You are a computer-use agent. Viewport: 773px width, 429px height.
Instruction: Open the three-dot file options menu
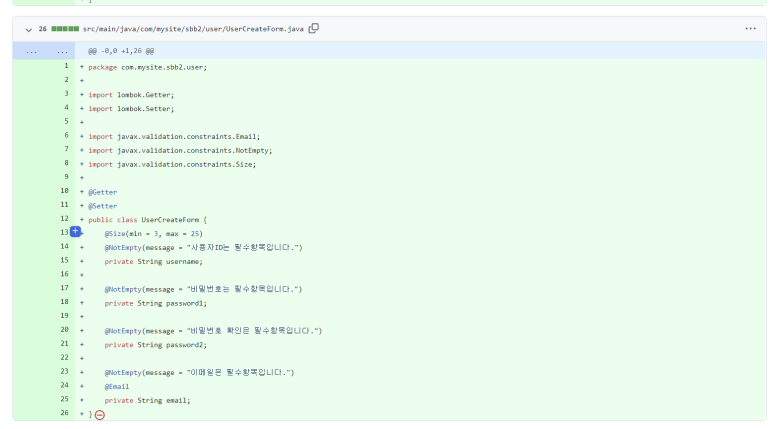(750, 29)
